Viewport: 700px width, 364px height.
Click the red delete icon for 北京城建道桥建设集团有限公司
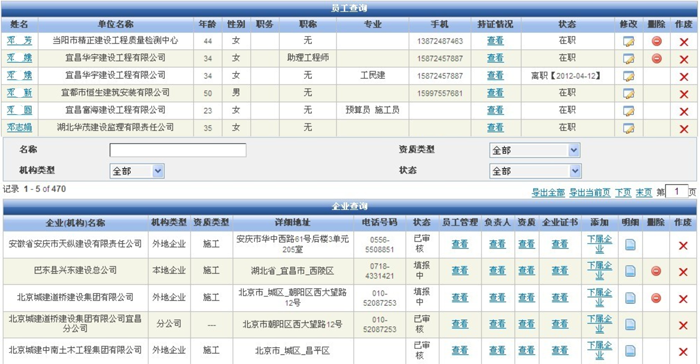click(x=656, y=298)
